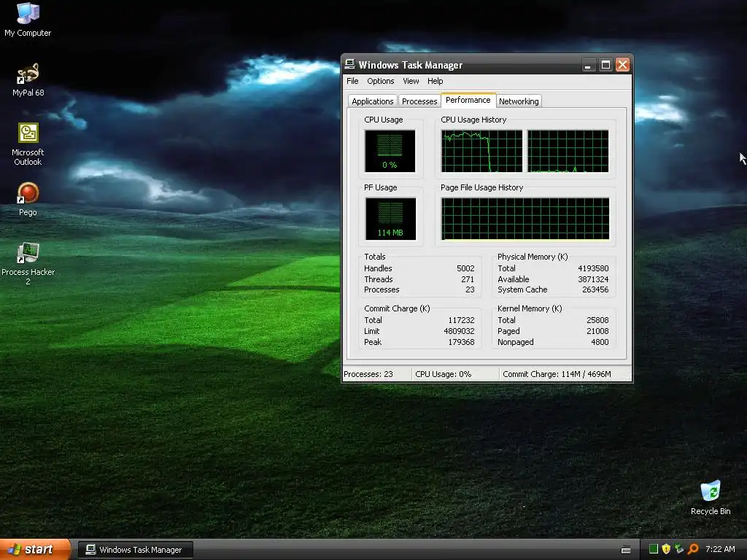Click Kernel Memory Total value 25808
Viewport: 747px width, 560px height.
pos(597,321)
